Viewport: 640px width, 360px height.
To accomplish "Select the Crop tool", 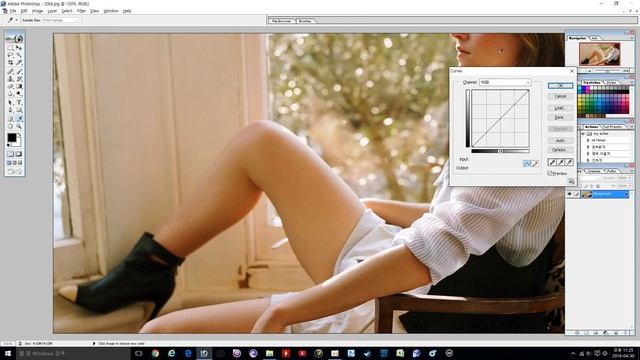I will click(11, 63).
